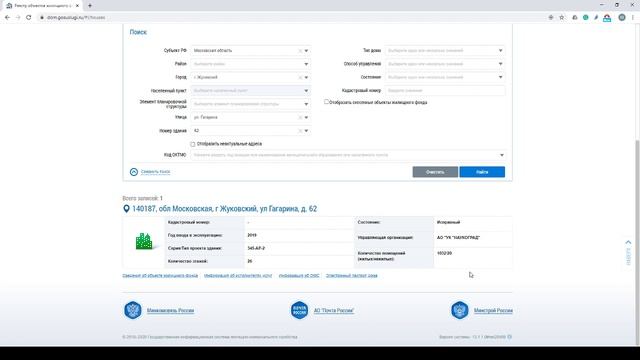
Task: Click the Очистить button
Action: coord(435,172)
